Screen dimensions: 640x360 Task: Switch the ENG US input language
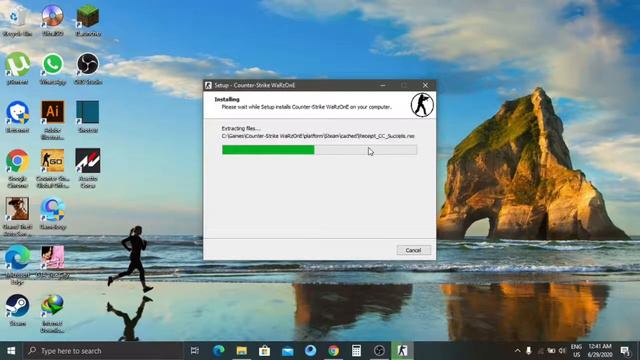coord(576,351)
